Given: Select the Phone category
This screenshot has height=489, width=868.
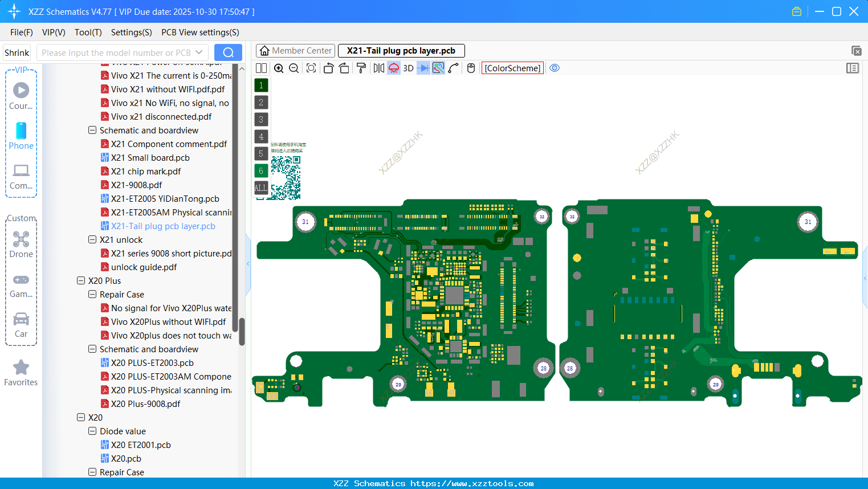Looking at the screenshot, I should [x=21, y=136].
